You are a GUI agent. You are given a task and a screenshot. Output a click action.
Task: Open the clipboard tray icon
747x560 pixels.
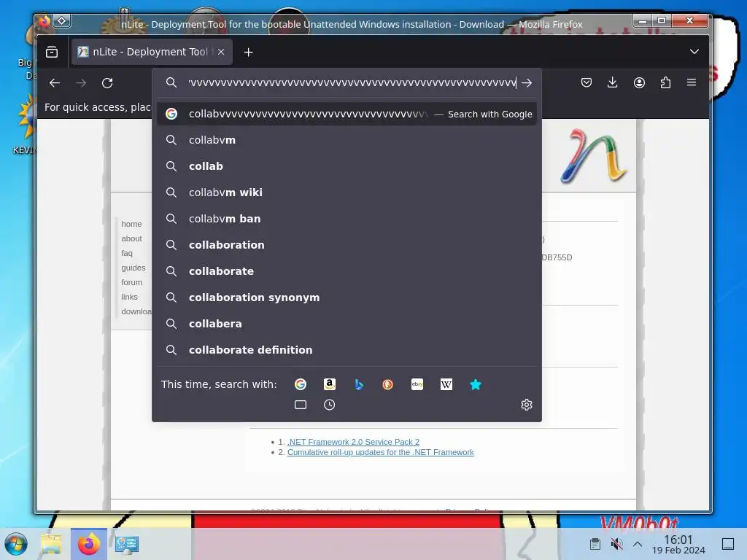[x=595, y=544]
